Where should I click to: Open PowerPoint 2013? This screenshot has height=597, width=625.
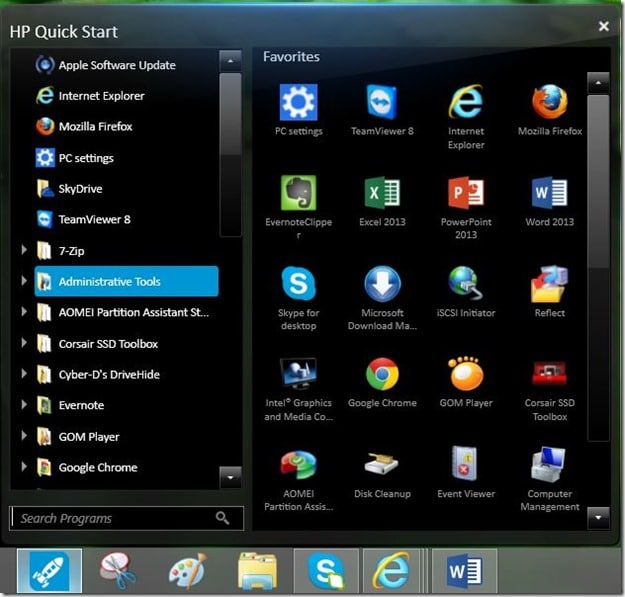pos(466,193)
